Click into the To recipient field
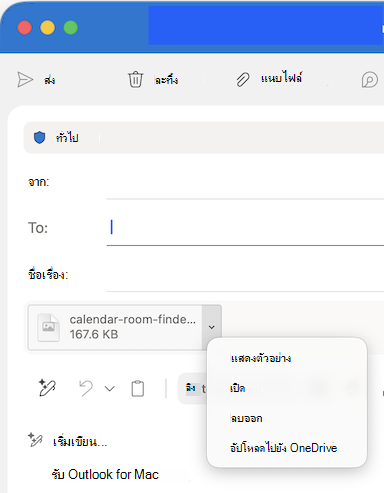The height and width of the screenshot is (493, 384). [x=245, y=228]
